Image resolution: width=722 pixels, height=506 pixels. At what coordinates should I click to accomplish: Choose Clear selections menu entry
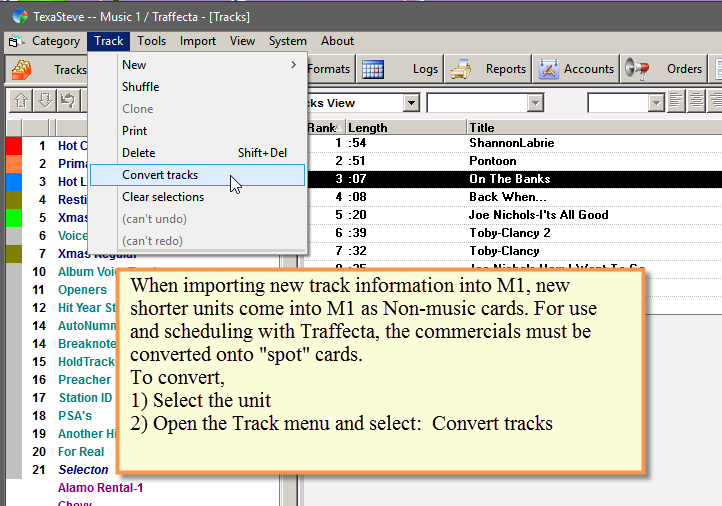click(197, 197)
